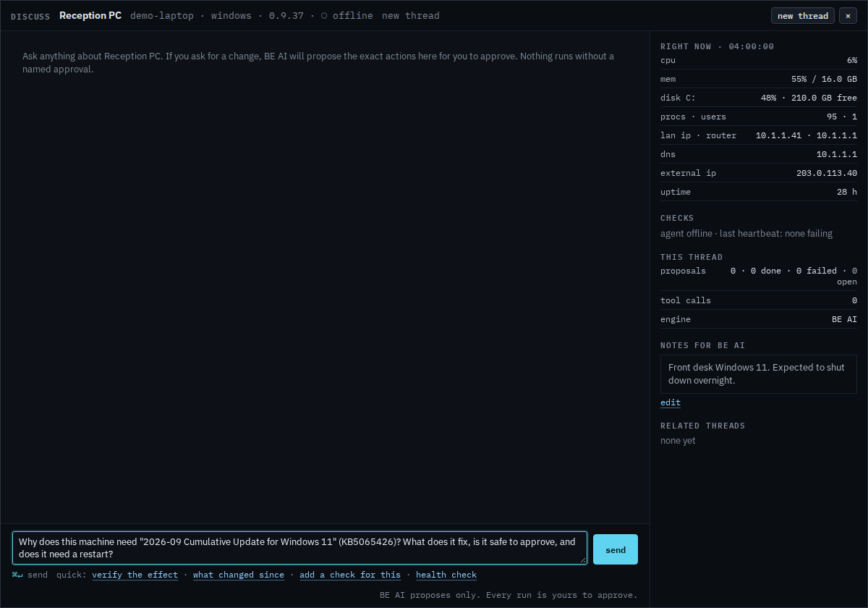Click the NOTES FOR BE AI heading
Viewport: 868px width, 608px height.
[702, 345]
